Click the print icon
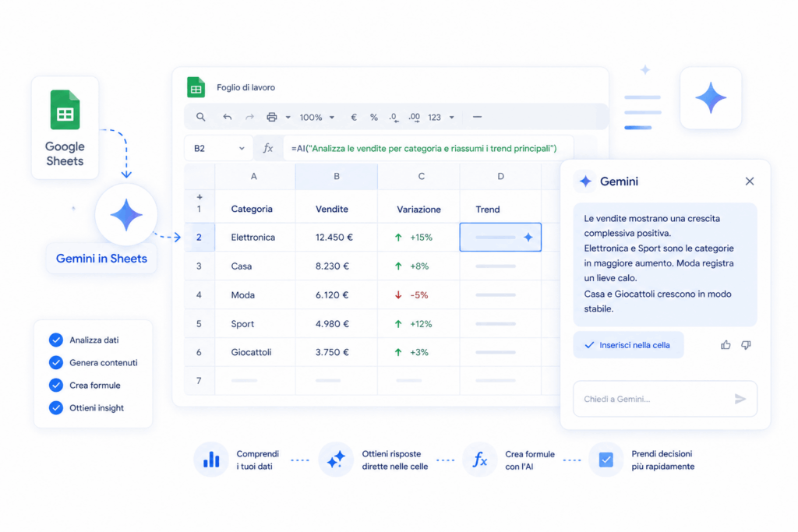The image size is (798, 532). pos(272,117)
